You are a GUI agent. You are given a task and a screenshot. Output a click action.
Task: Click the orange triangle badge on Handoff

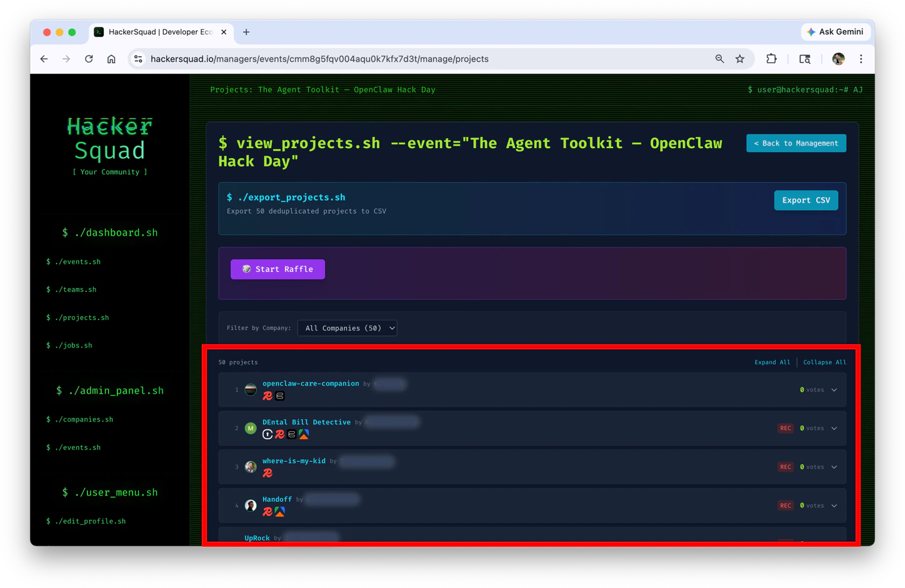[280, 511]
